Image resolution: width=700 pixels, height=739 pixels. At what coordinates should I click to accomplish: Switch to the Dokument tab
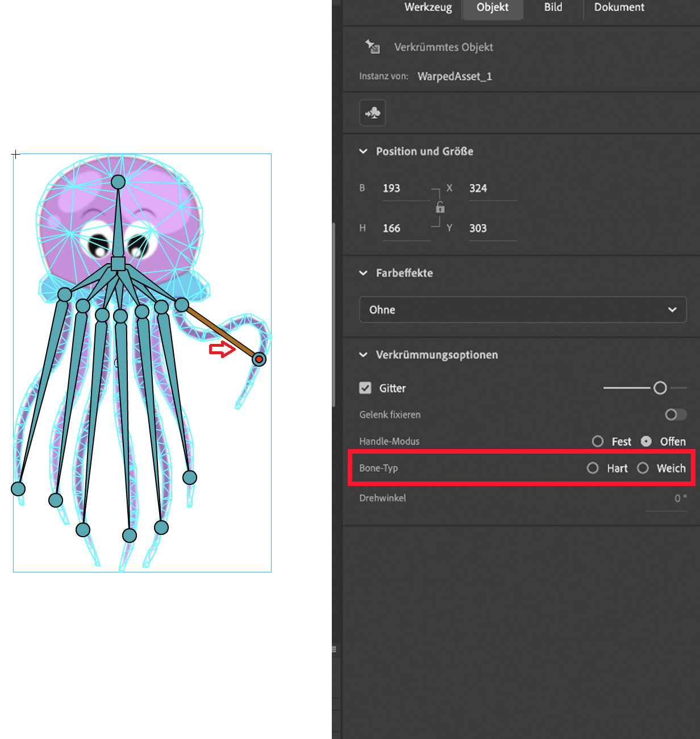coord(619,7)
